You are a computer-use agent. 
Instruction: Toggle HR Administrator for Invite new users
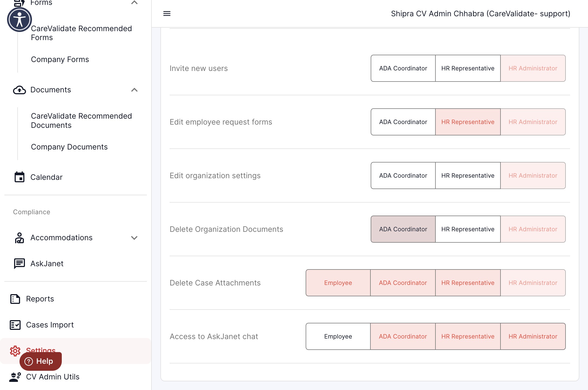[x=533, y=68]
